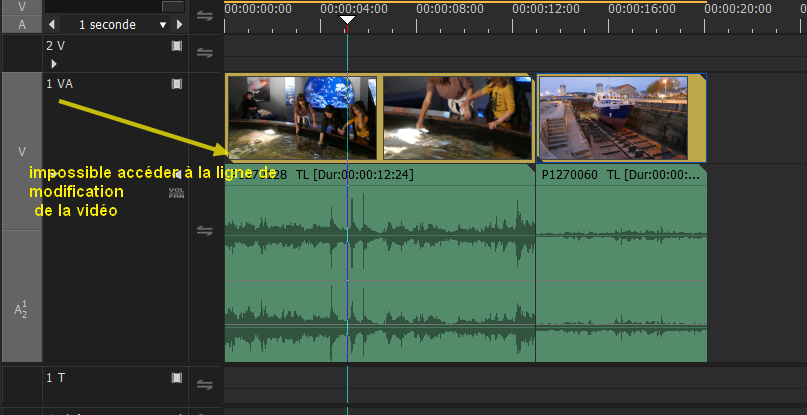Toggle audio mute speaker on 1 VA track
Image resolution: width=807 pixels, height=415 pixels.
(x=177, y=174)
